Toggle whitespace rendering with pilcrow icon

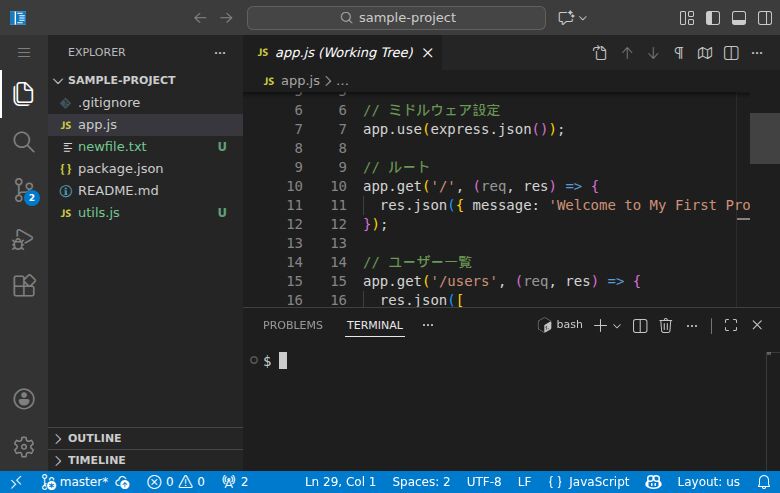coord(679,53)
